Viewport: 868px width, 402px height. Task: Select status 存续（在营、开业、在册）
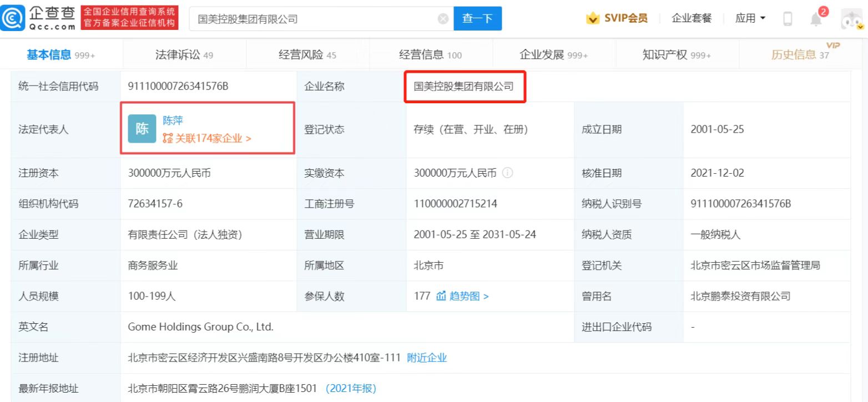[471, 130]
